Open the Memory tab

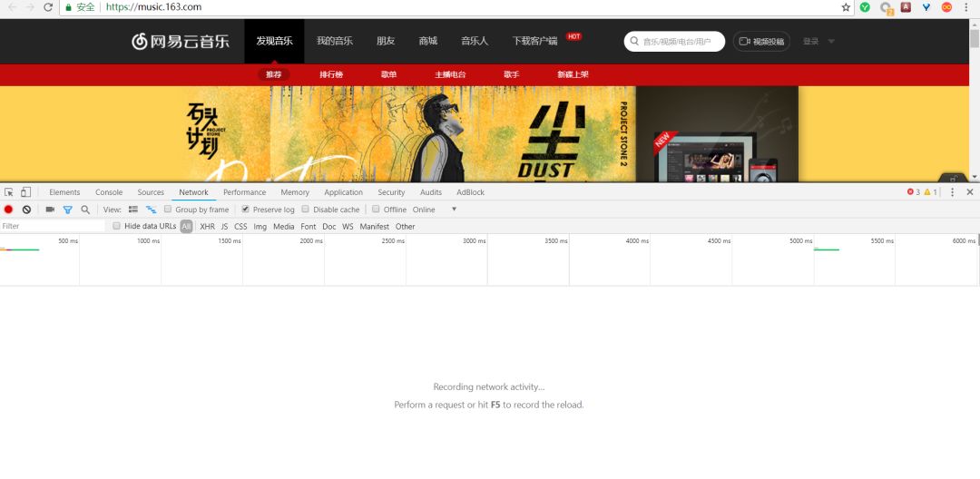295,192
